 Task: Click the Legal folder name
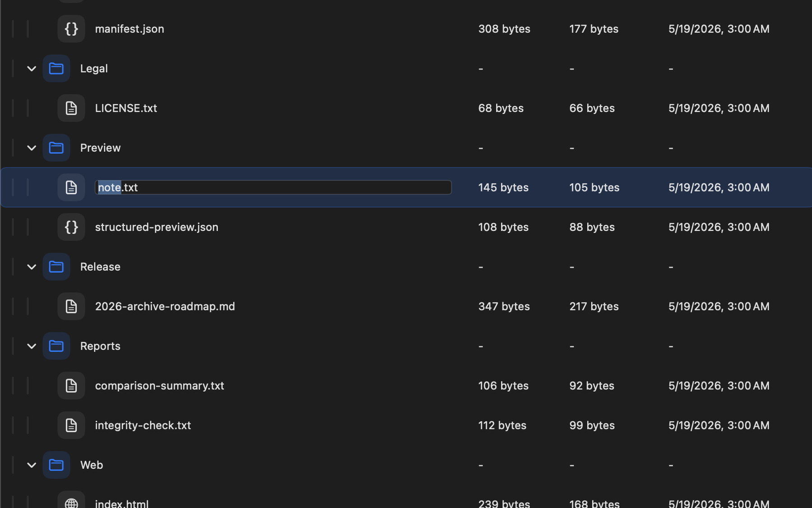(x=94, y=69)
